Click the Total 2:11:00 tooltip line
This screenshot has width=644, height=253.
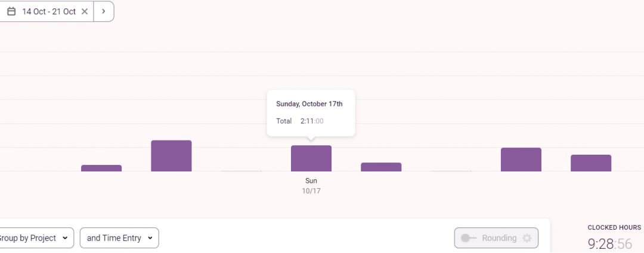(x=301, y=121)
